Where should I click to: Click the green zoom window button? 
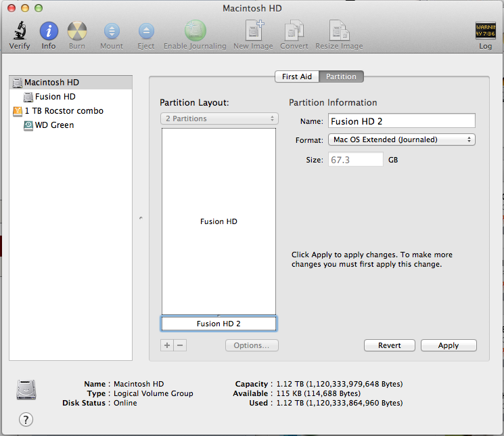coord(39,8)
